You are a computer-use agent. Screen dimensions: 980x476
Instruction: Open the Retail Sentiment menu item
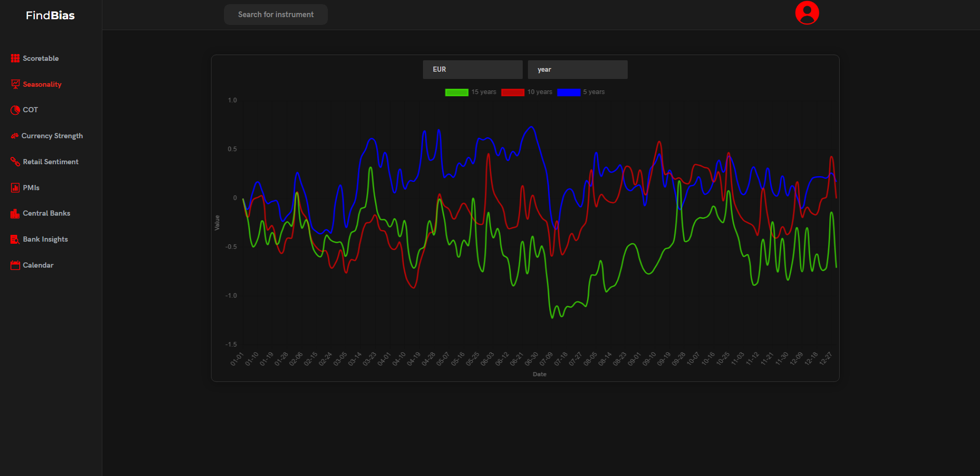[x=50, y=162]
